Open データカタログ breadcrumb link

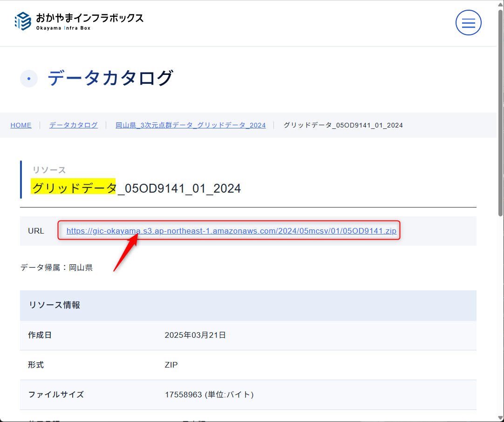coord(74,125)
